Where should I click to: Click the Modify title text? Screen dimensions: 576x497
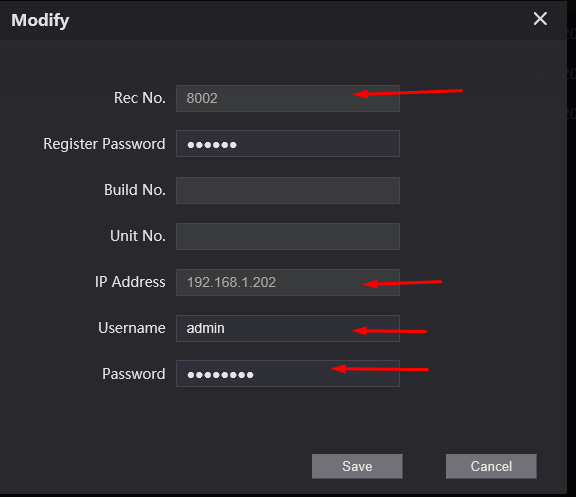[x=40, y=21]
